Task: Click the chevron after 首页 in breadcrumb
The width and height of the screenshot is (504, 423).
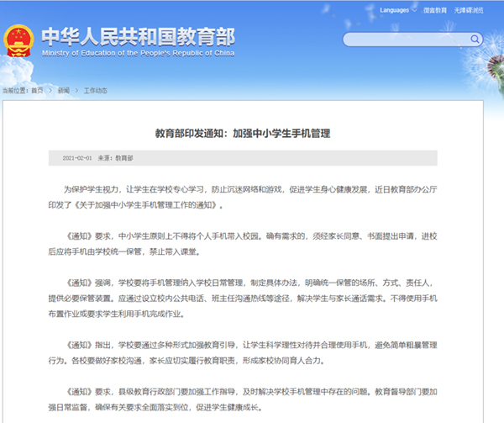Action: 50,90
